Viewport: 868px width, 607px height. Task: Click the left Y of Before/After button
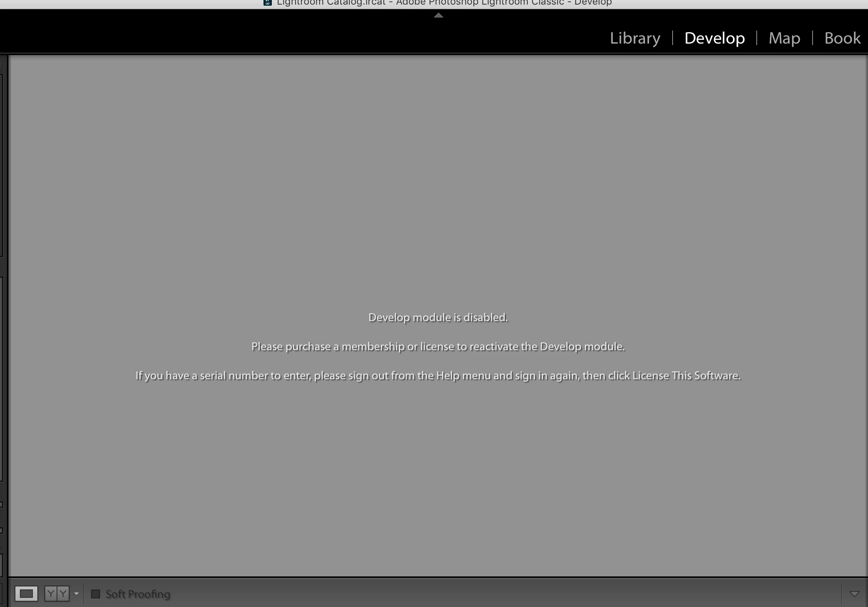pyautogui.click(x=50, y=594)
